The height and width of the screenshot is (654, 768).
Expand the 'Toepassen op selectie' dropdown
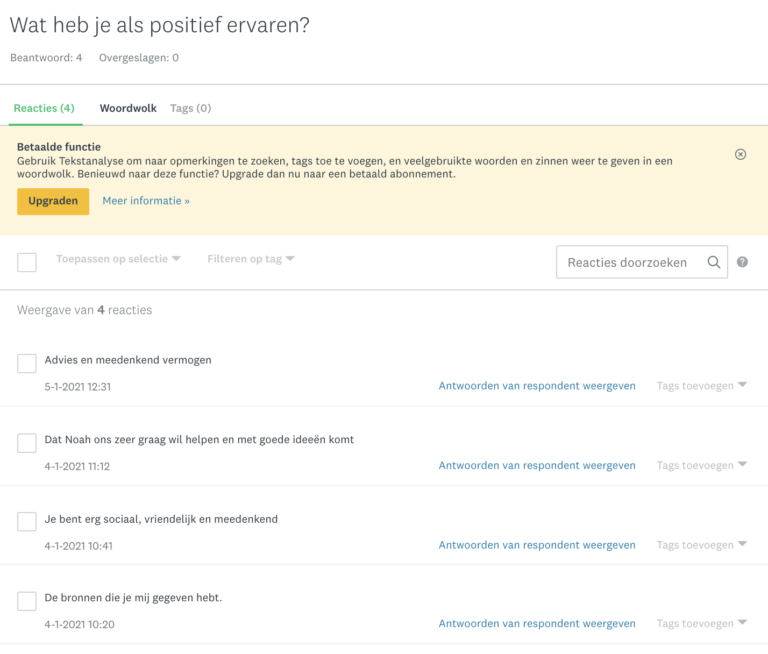pos(118,259)
